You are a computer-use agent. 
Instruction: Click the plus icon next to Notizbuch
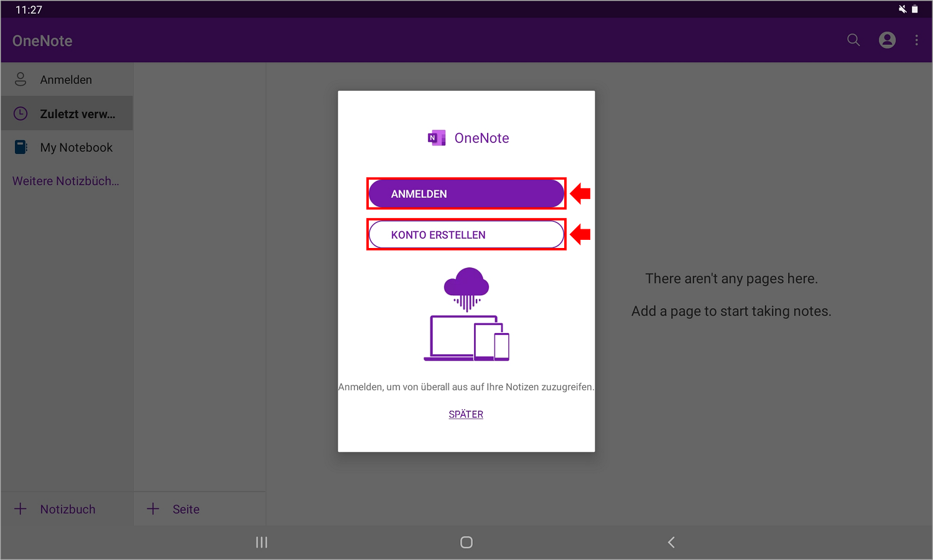pos(21,509)
